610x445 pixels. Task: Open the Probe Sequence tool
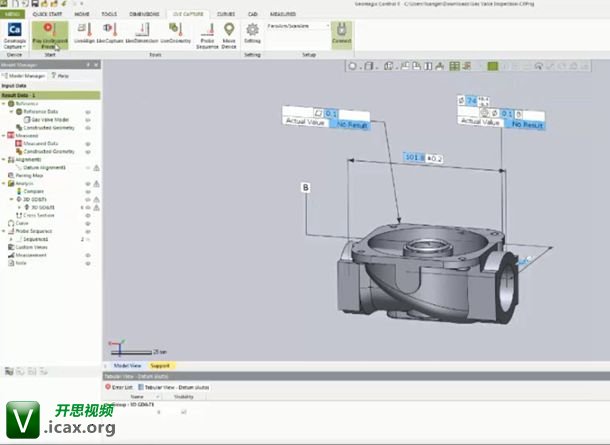click(x=207, y=31)
